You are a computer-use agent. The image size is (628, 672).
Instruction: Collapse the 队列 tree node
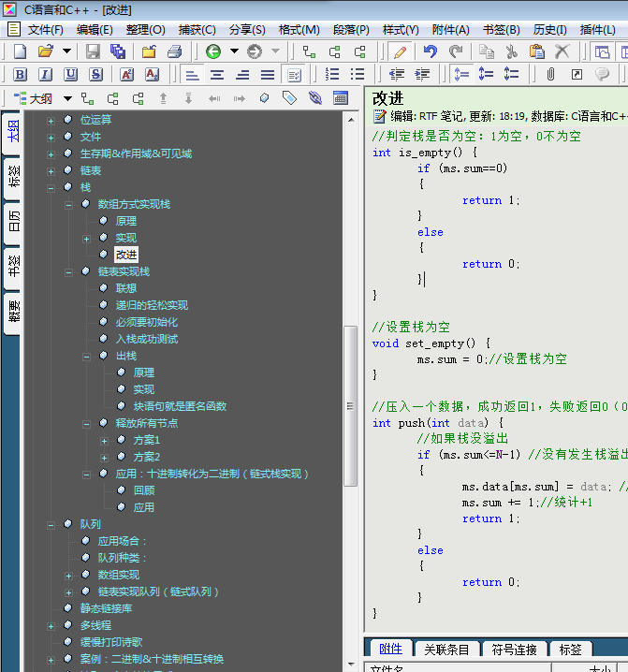51,525
